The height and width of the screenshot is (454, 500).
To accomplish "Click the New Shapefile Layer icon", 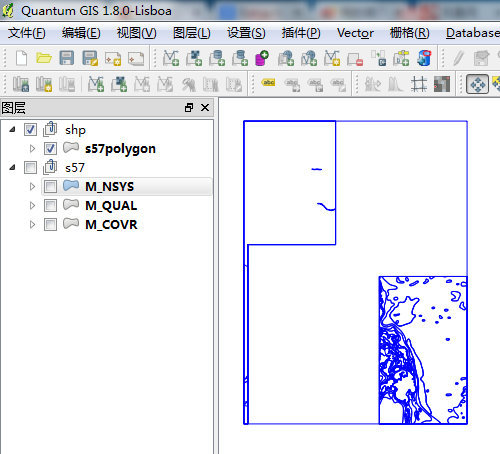I will [332, 58].
